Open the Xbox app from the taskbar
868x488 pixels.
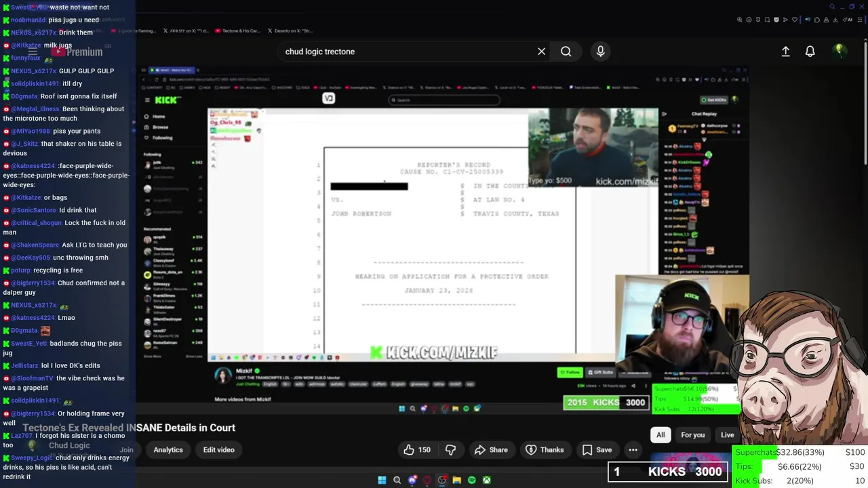487,481
